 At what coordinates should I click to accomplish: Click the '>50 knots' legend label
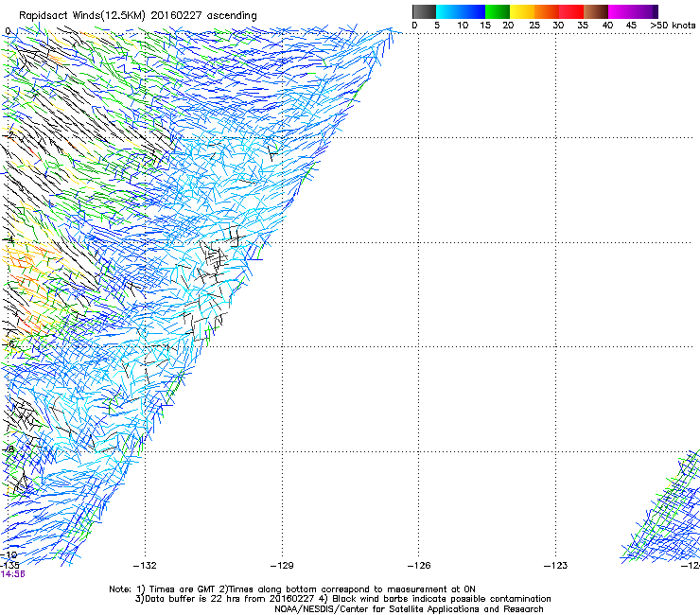point(673,26)
